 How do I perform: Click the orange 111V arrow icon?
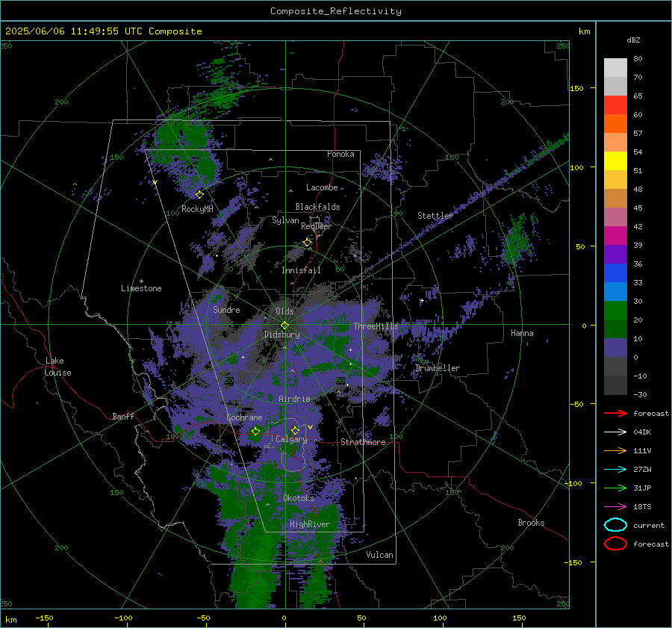[x=615, y=450]
